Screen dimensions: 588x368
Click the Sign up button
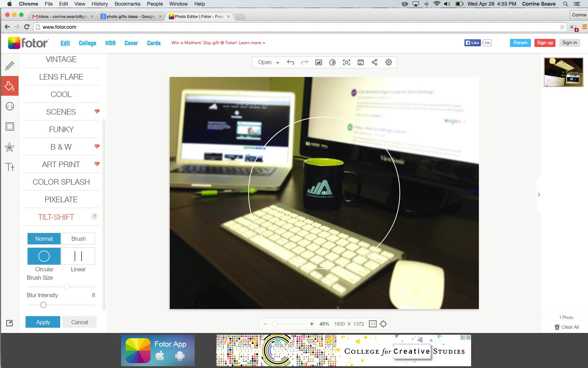pyautogui.click(x=545, y=43)
